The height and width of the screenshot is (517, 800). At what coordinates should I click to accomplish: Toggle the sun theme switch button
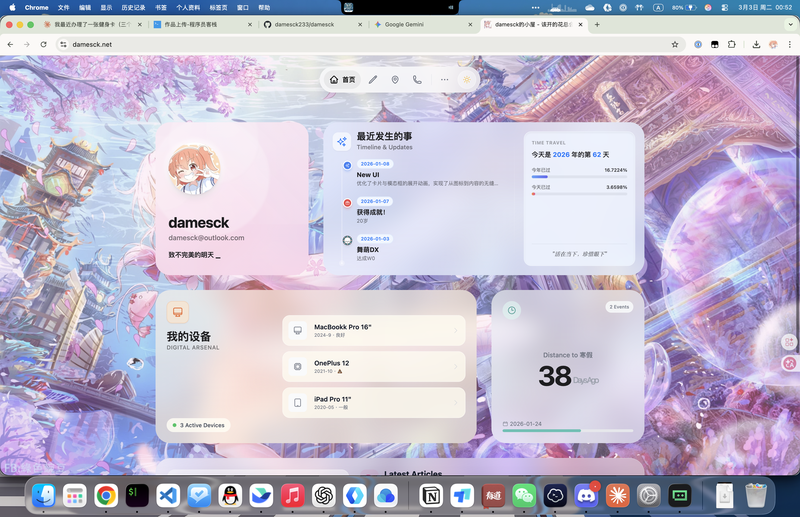coord(466,79)
